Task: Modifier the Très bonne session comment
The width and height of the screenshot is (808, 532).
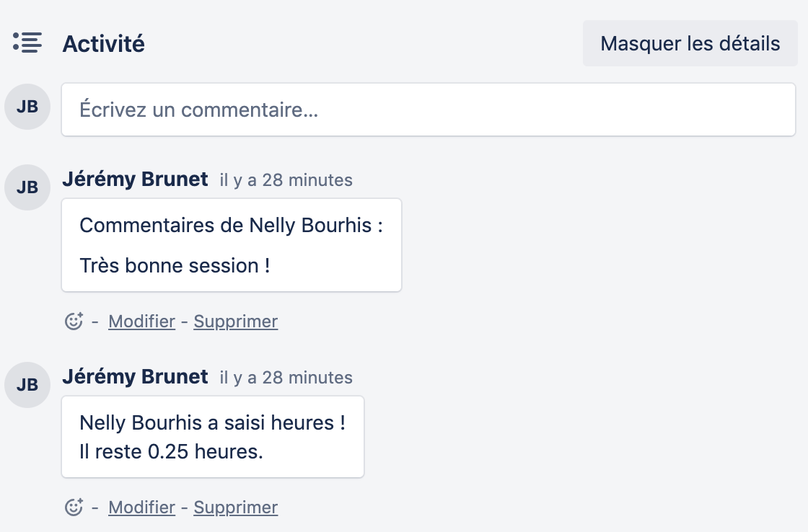Action: pyautogui.click(x=141, y=322)
